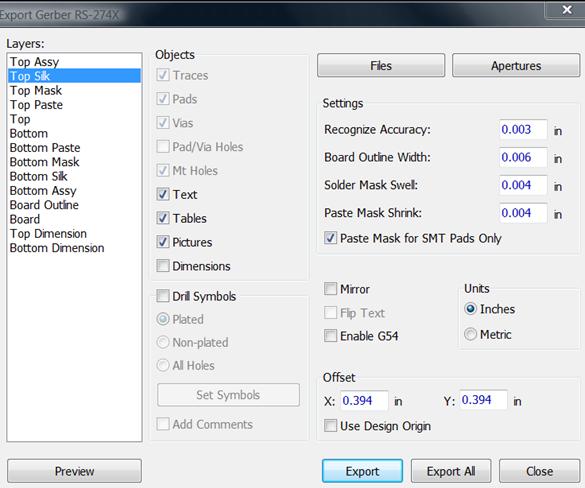The height and width of the screenshot is (488, 585).
Task: Click the Export All button
Action: [451, 471]
